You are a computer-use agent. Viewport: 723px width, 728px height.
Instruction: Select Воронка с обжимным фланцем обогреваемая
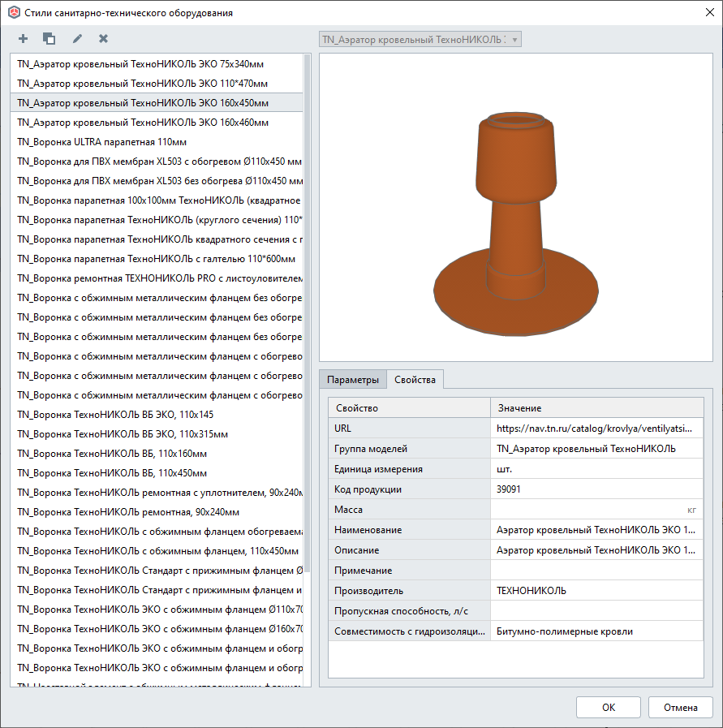157,532
